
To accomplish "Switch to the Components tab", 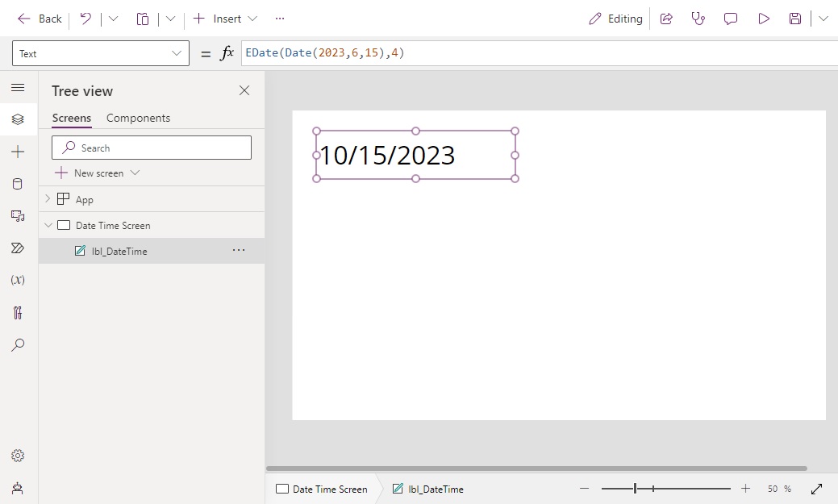I will (138, 118).
